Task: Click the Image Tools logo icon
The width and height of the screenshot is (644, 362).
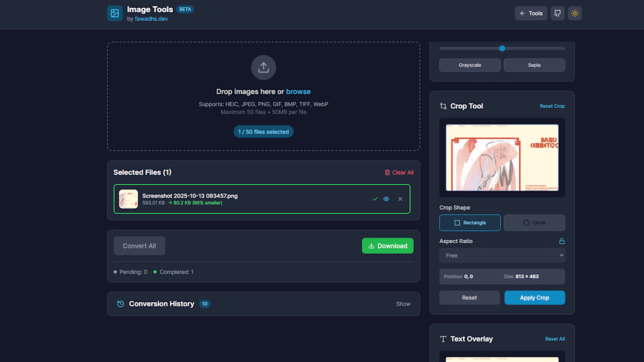Action: tap(115, 13)
